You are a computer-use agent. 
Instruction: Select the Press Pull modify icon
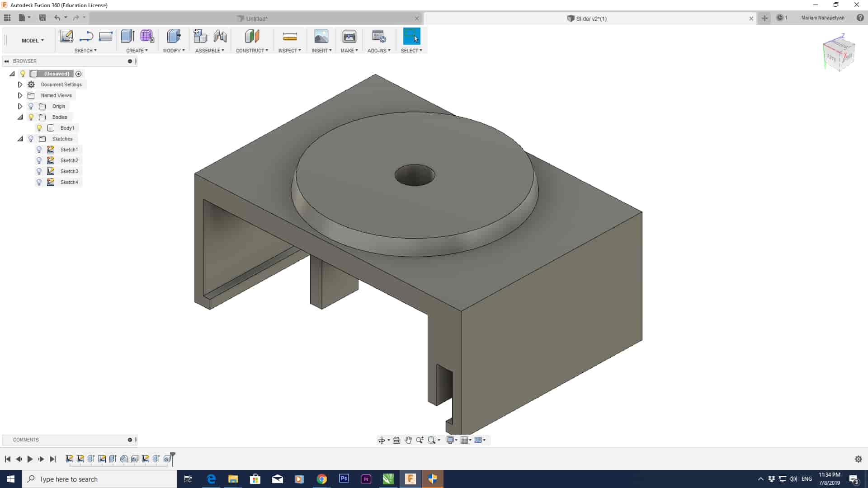point(174,36)
